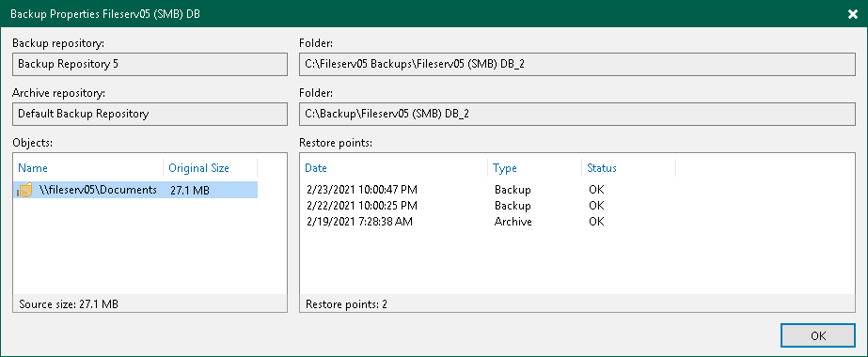Screen dimensions: 868x357
Task: Sort restore points by the Date column
Action: click(316, 168)
